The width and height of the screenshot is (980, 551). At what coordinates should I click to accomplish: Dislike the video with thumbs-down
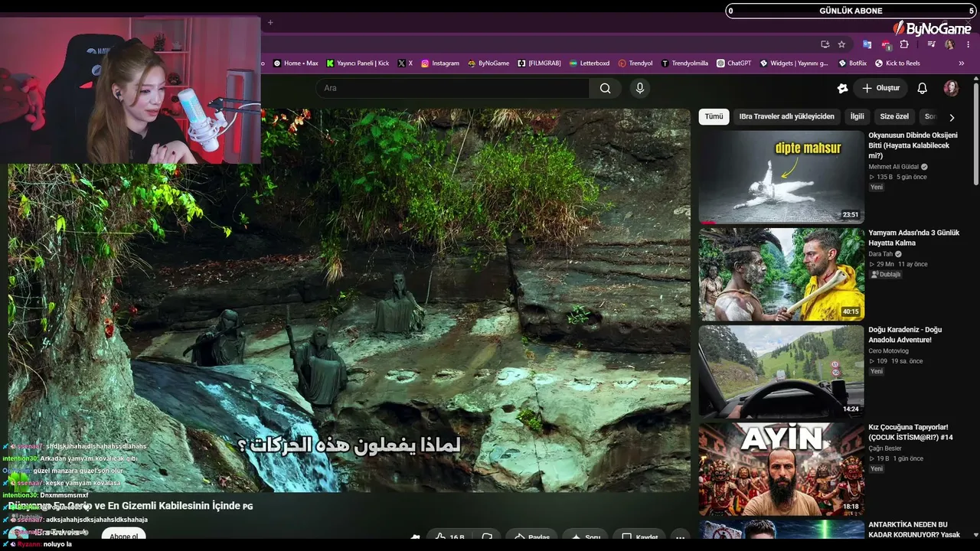487,537
